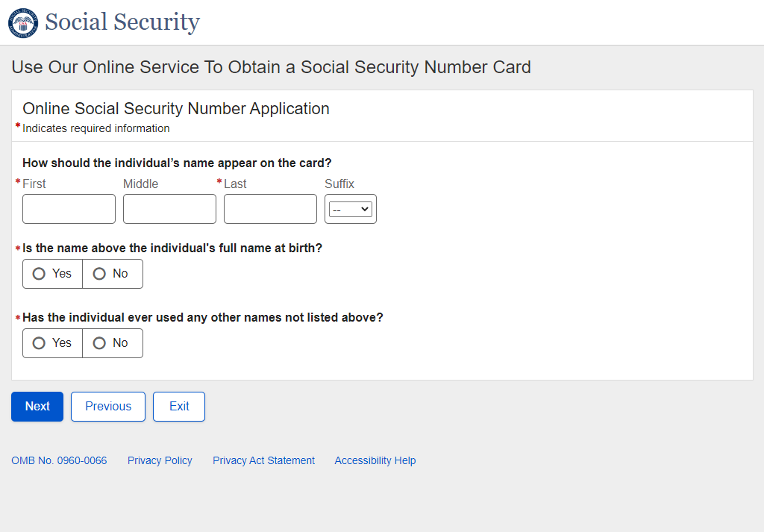Click the Social Security header text

coord(122,22)
